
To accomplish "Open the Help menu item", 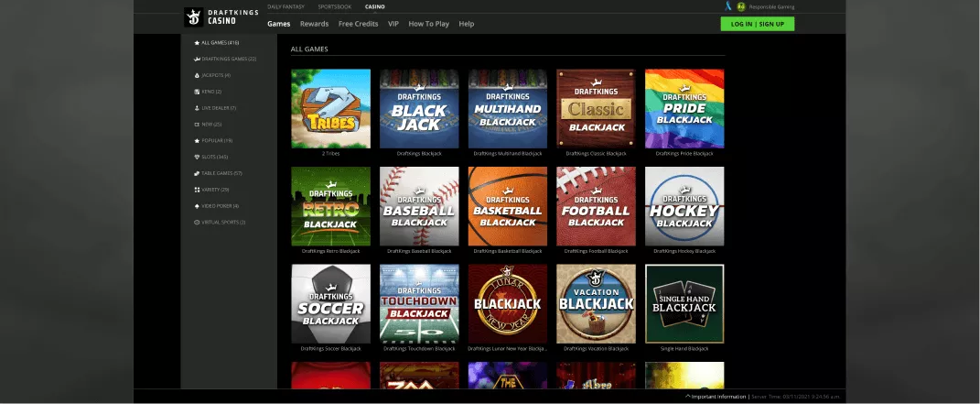I will click(467, 24).
